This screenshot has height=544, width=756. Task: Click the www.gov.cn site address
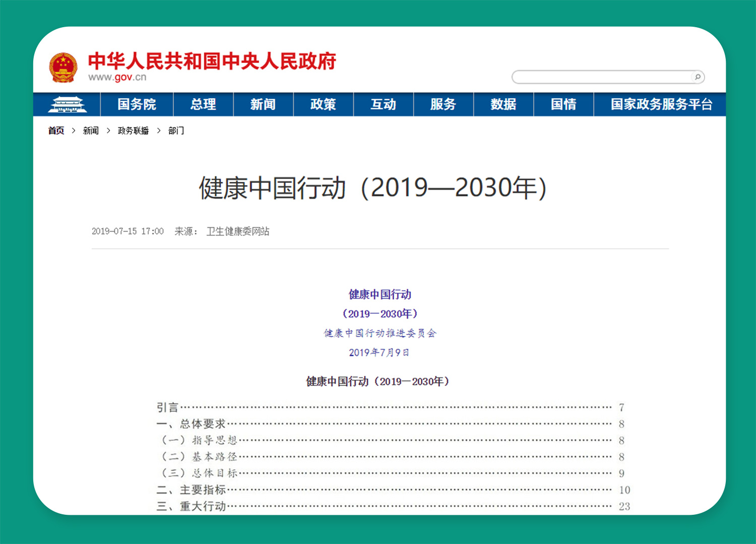(x=116, y=77)
